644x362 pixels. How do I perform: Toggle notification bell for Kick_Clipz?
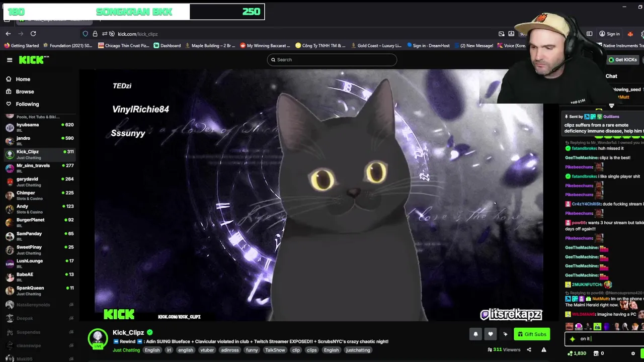point(475,334)
